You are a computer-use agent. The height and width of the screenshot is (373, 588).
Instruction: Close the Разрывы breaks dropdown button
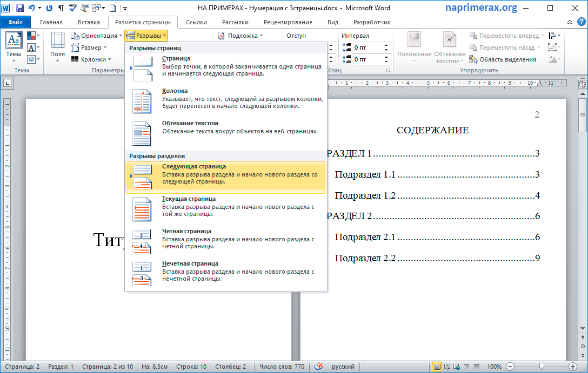(x=146, y=36)
